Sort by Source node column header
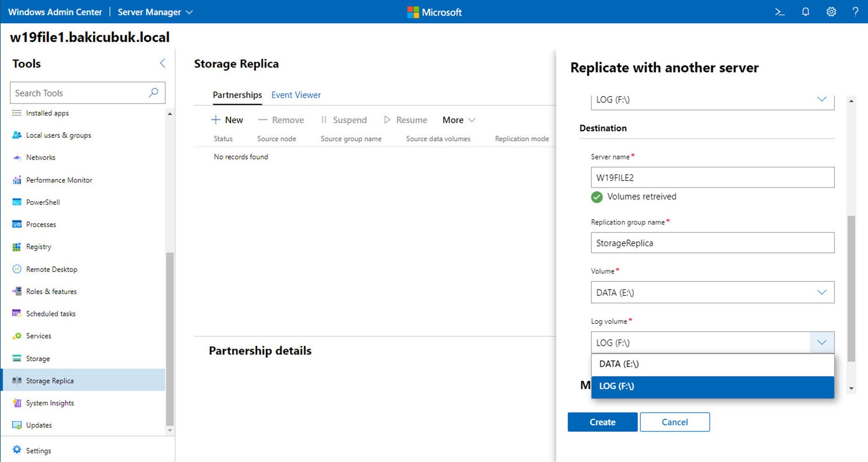The width and height of the screenshot is (868, 462). coord(277,139)
